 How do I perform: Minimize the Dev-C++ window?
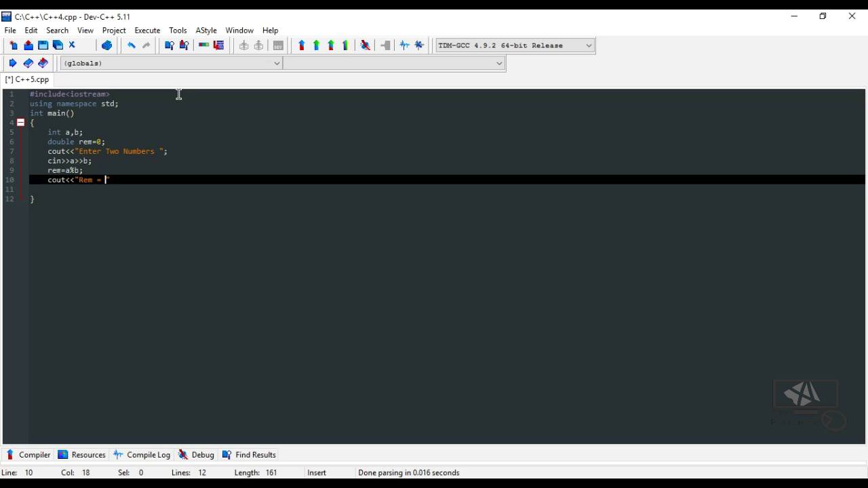click(794, 16)
